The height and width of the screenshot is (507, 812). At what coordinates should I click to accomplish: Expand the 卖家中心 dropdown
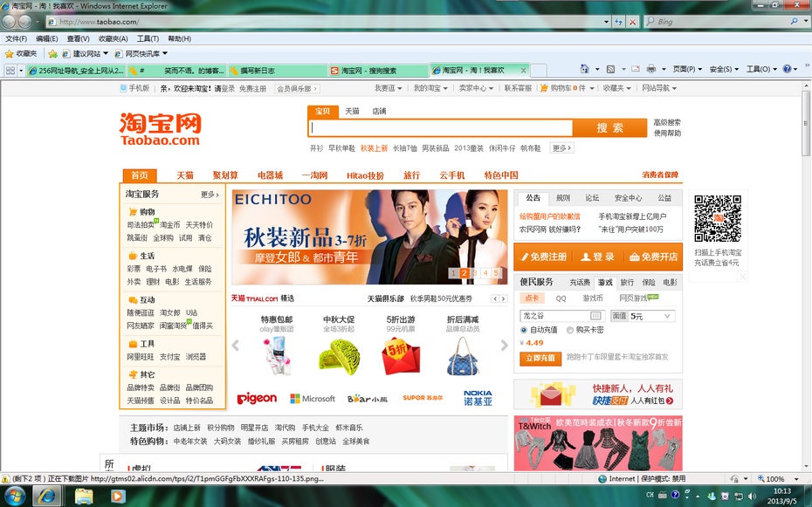476,88
